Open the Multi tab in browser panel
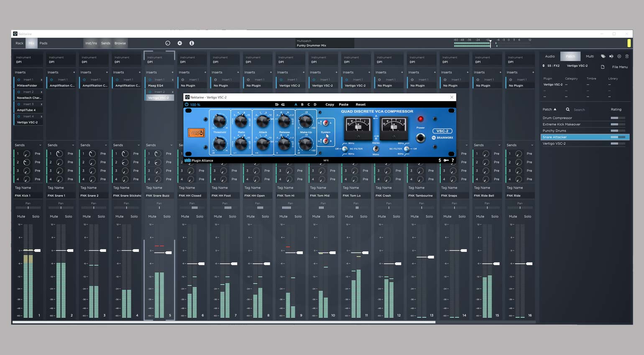Image resolution: width=644 pixels, height=355 pixels. click(x=590, y=56)
